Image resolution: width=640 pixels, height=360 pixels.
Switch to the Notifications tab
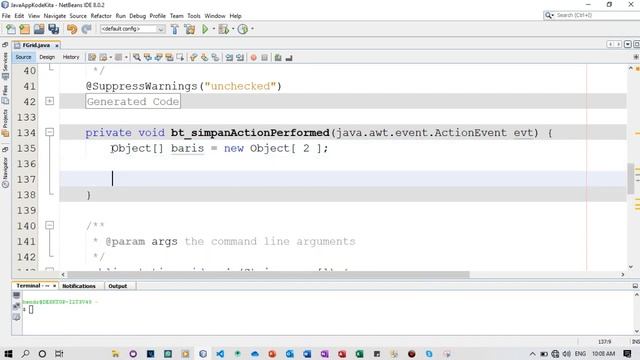(79, 286)
